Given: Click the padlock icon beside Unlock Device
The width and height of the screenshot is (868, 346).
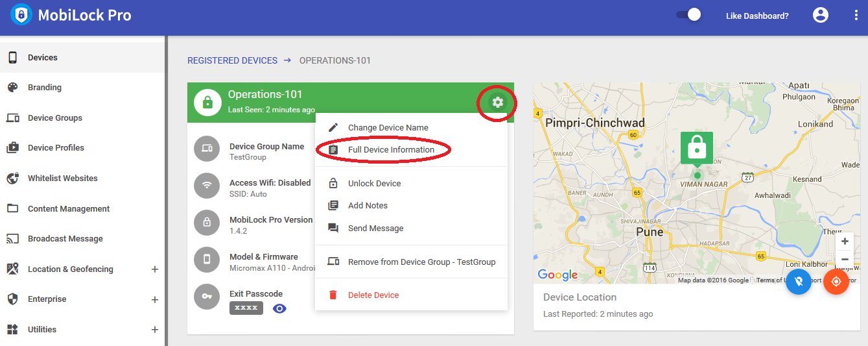Looking at the screenshot, I should [333, 183].
